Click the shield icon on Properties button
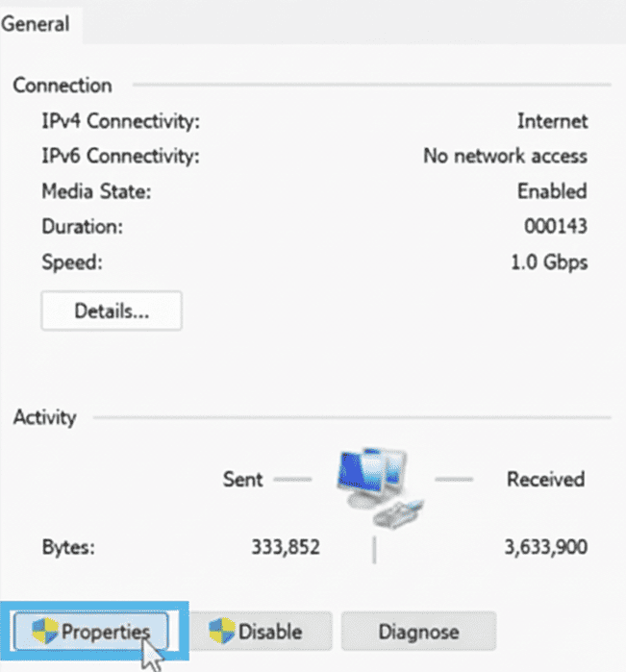Image resolution: width=626 pixels, height=672 pixels. click(44, 631)
